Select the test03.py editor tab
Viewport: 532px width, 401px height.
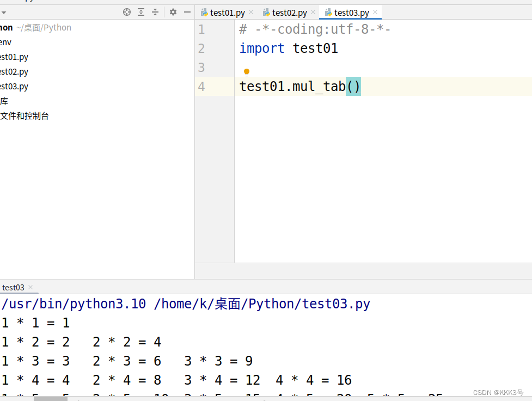351,13
